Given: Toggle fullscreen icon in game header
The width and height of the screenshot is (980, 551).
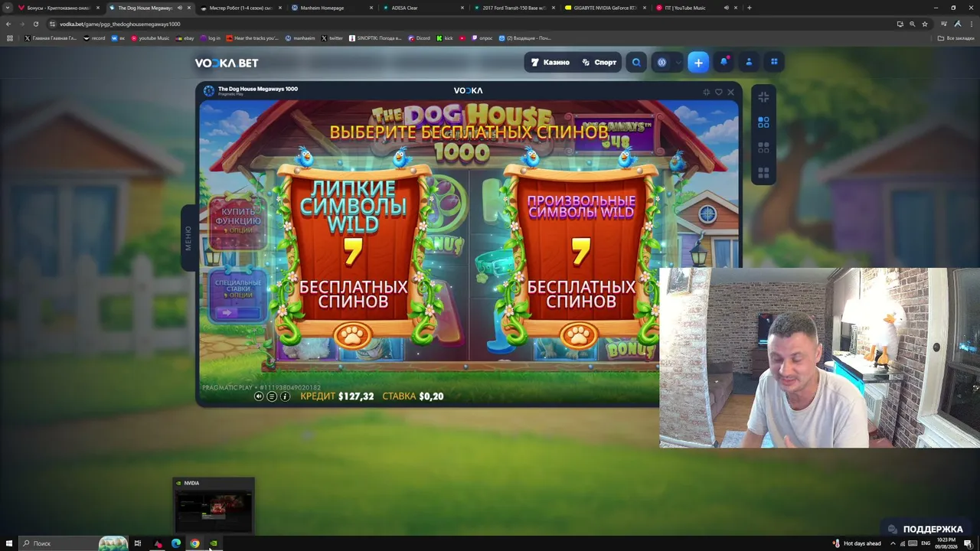Looking at the screenshot, I should pos(706,92).
